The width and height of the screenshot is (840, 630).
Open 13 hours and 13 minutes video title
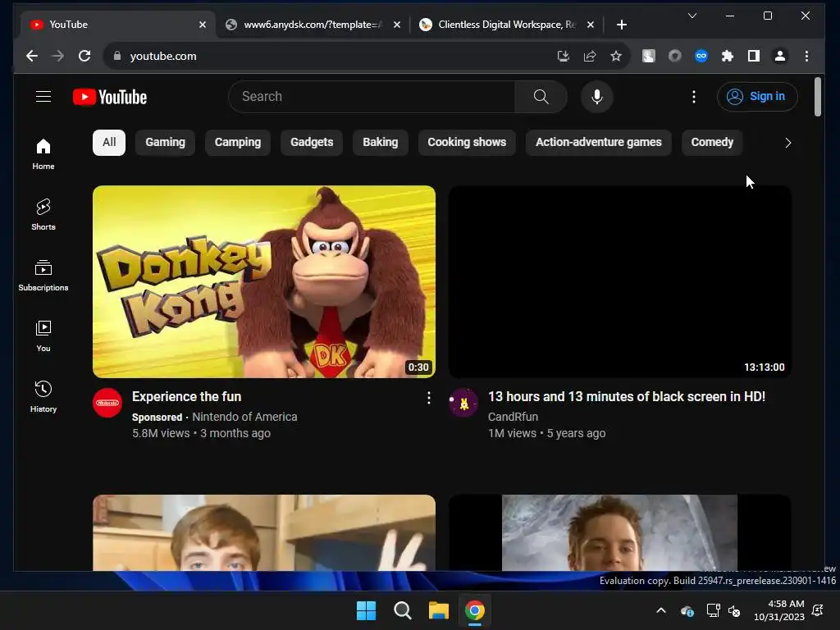click(x=626, y=397)
